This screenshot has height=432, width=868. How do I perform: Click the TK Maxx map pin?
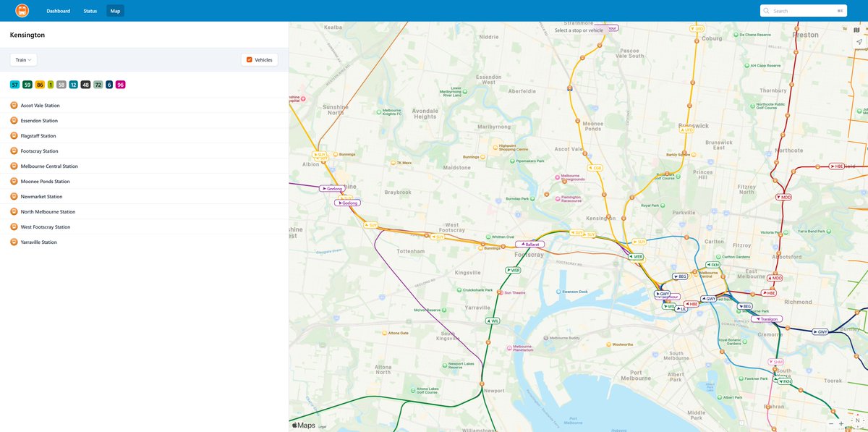(393, 164)
